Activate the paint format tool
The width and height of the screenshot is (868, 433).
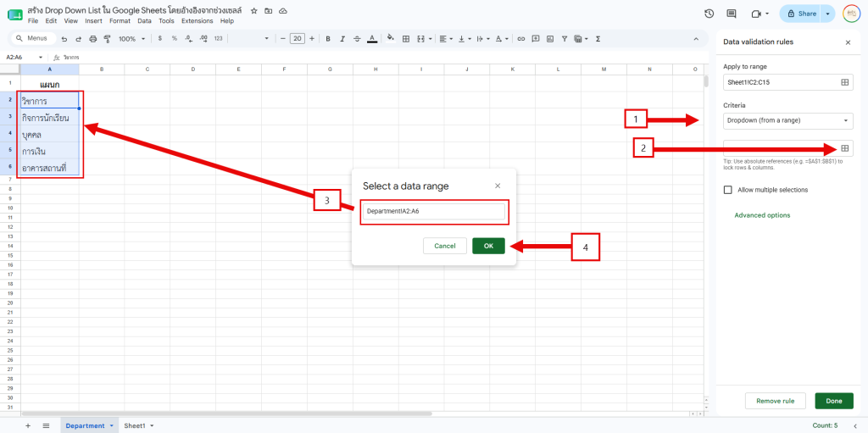(108, 39)
